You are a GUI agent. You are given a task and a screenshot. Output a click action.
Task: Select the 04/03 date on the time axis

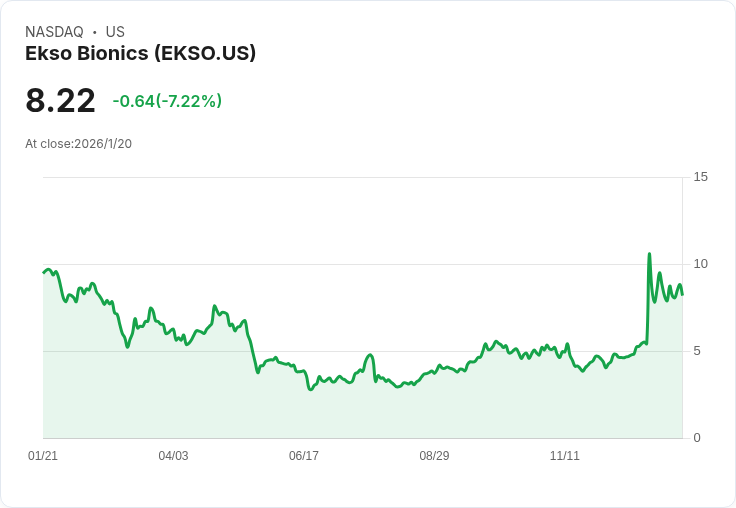[173, 456]
